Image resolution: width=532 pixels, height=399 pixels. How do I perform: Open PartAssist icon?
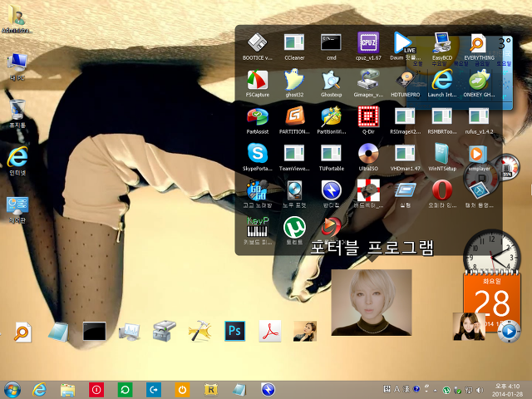click(x=258, y=117)
